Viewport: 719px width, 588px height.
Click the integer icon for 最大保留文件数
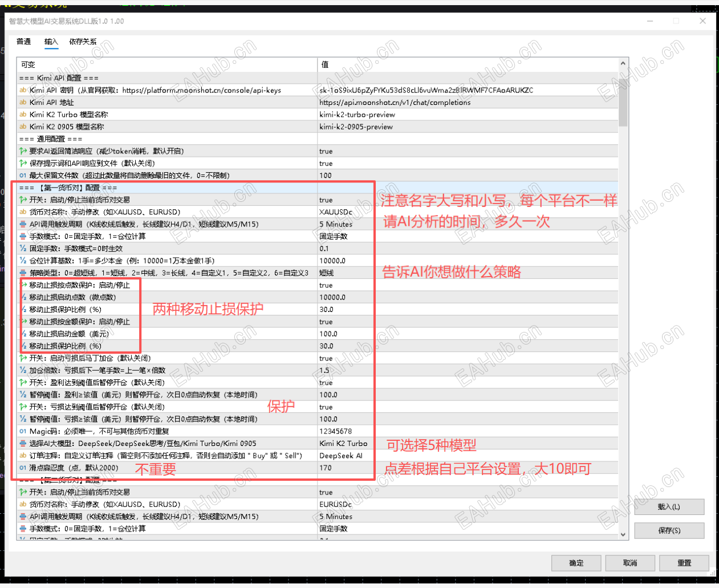tap(23, 176)
